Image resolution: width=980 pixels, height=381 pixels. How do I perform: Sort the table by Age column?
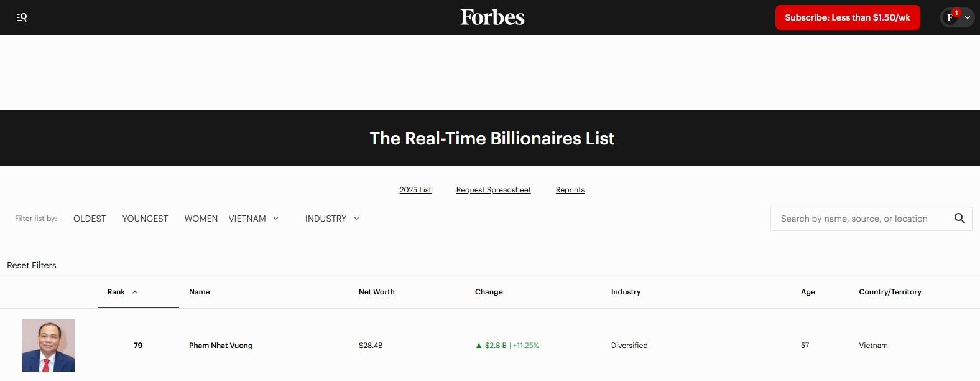pos(808,292)
